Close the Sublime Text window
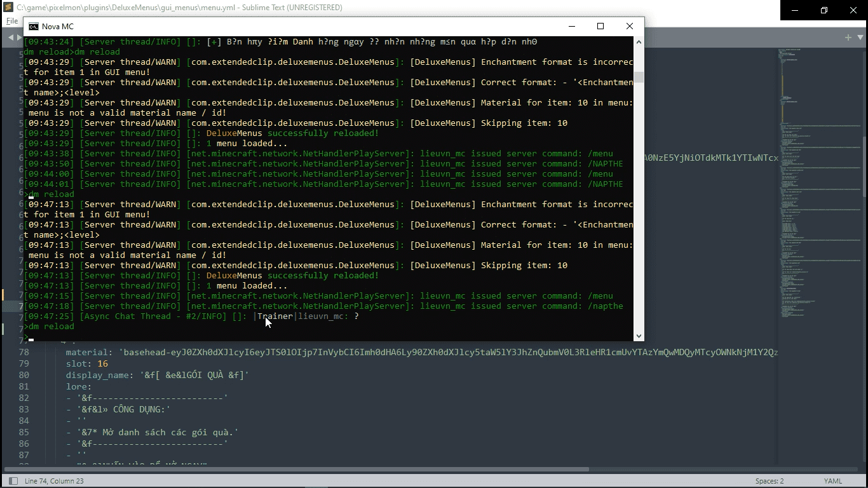 (853, 10)
